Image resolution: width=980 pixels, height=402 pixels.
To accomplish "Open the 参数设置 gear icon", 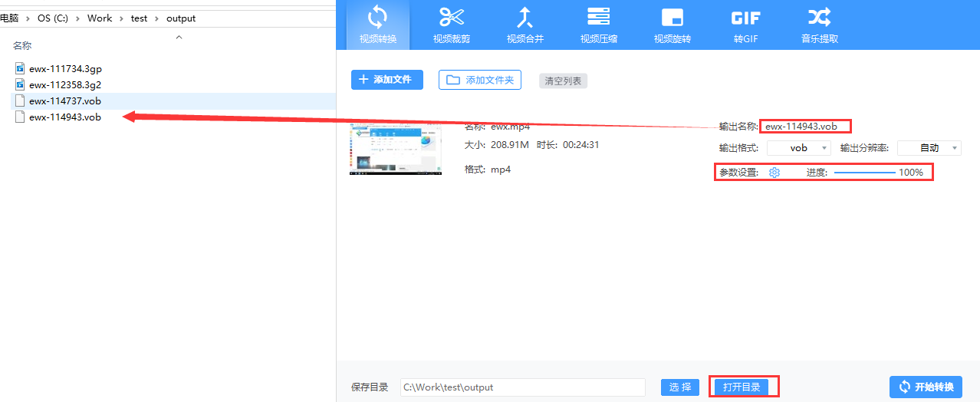I will (774, 173).
